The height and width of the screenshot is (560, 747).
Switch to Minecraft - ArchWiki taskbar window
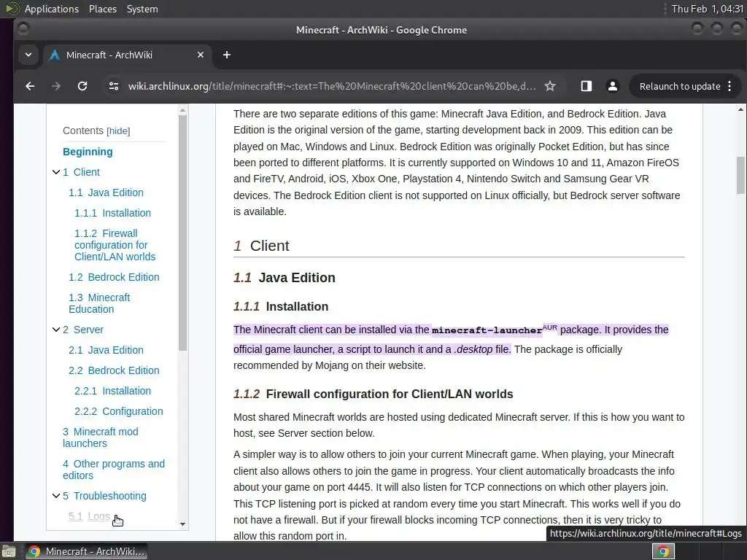coord(86,551)
